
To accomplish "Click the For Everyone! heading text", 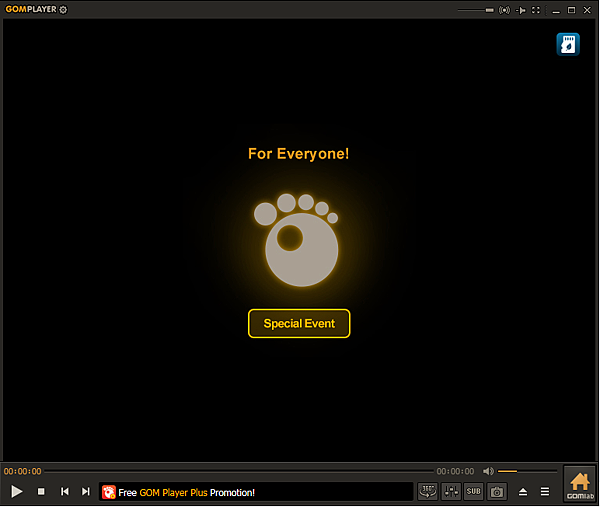I will (298, 154).
